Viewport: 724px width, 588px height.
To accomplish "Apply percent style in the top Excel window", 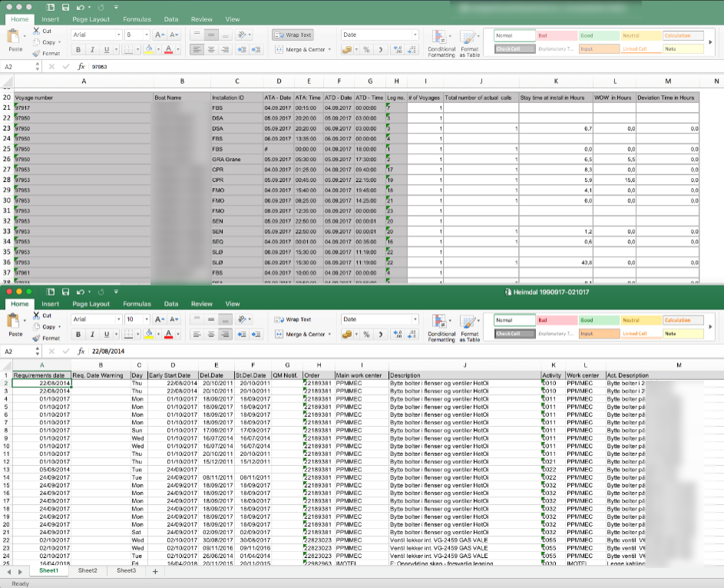I will click(x=366, y=49).
